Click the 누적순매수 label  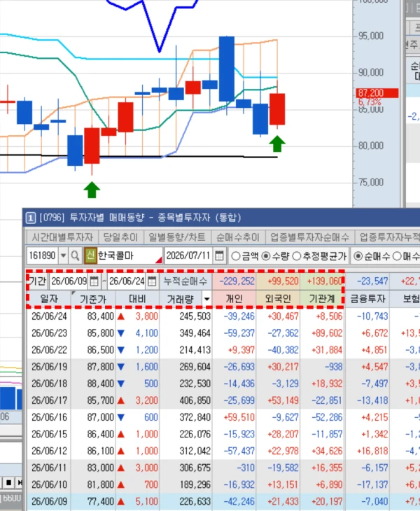185,281
